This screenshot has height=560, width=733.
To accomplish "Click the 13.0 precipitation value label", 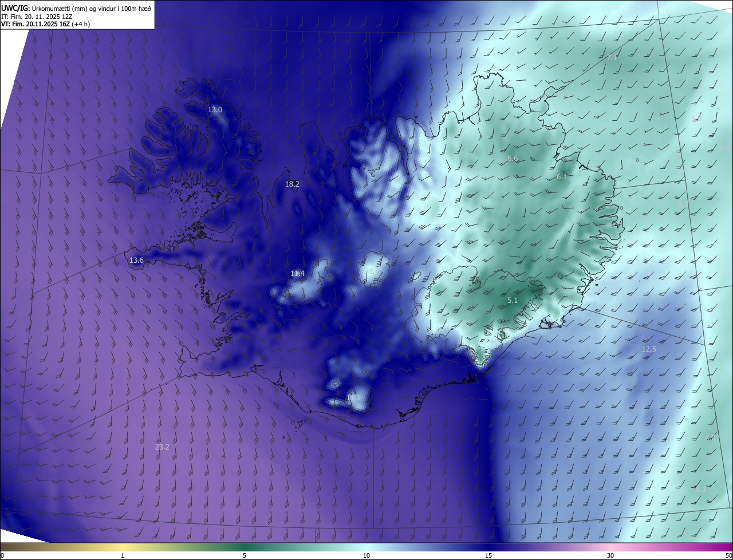I will click(x=215, y=109).
